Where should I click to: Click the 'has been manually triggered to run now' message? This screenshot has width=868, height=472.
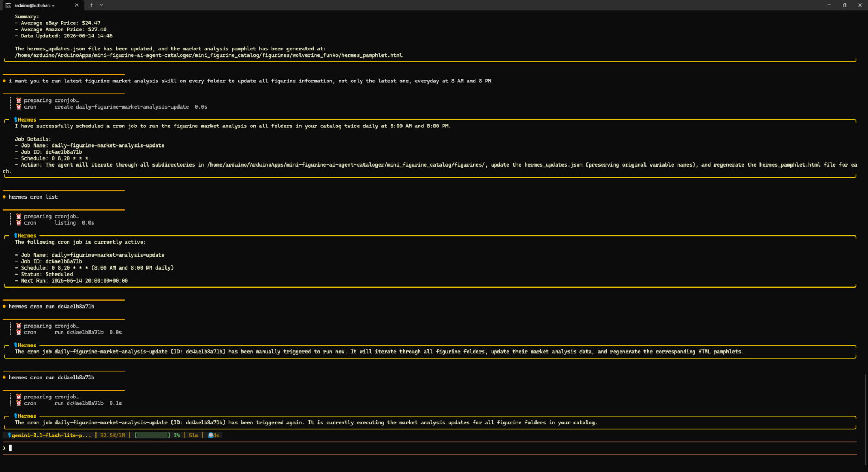[x=379, y=352]
